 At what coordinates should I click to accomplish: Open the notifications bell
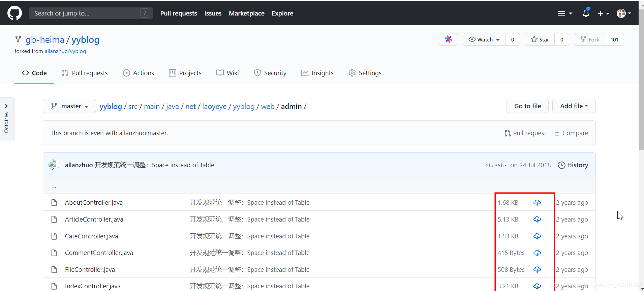pyautogui.click(x=586, y=13)
